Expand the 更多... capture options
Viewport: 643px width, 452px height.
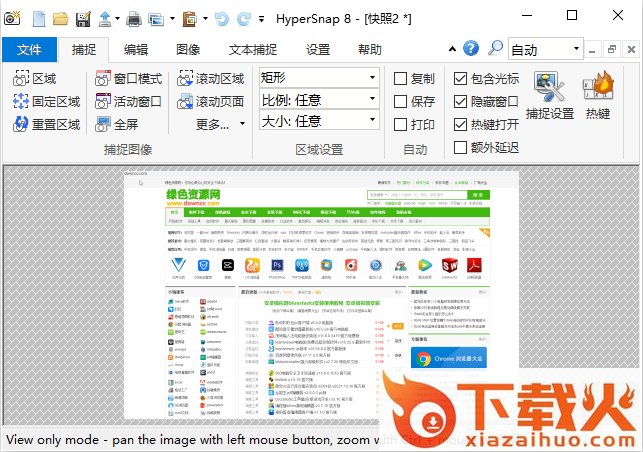click(220, 124)
